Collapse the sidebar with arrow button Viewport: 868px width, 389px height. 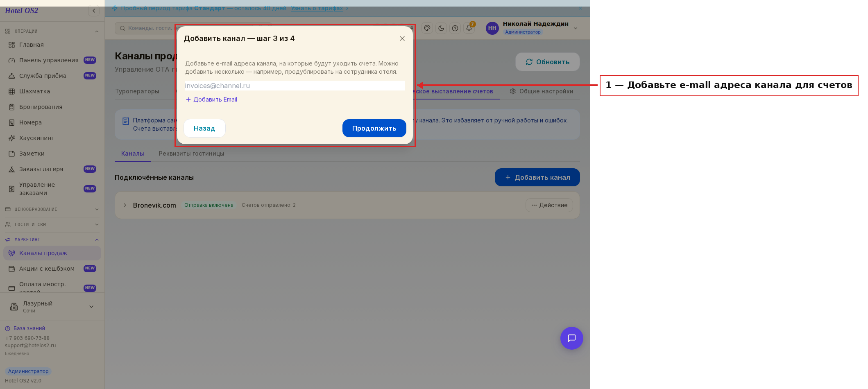click(x=94, y=11)
